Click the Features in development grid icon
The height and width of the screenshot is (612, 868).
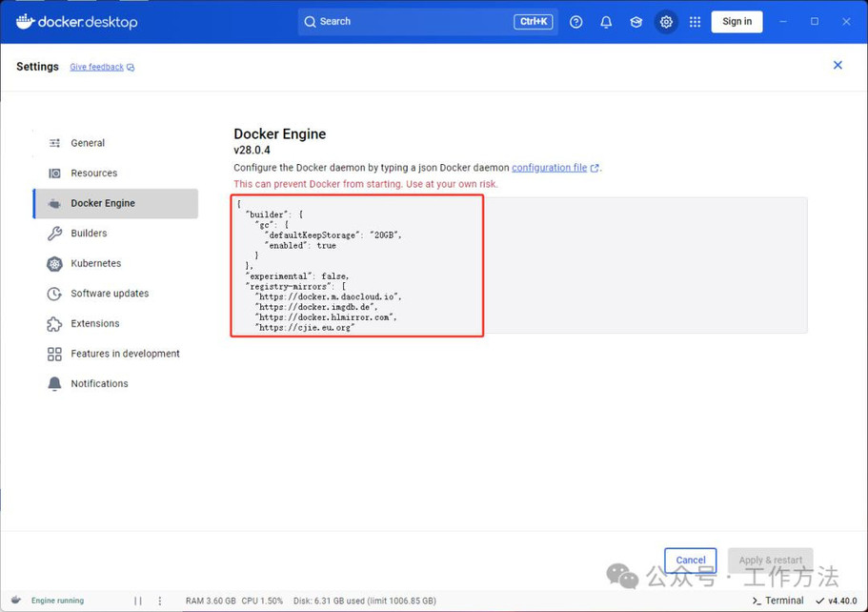tap(54, 354)
